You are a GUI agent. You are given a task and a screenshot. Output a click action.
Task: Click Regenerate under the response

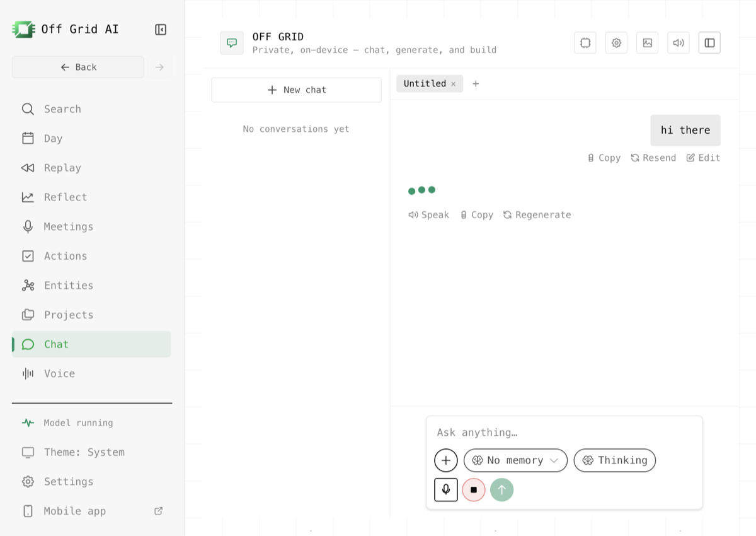coord(537,215)
